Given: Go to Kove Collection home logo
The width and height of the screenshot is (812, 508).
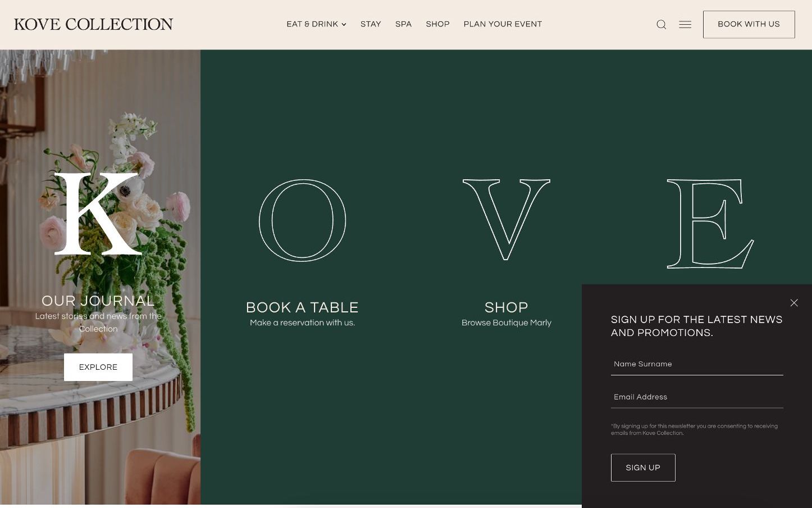Looking at the screenshot, I should [94, 24].
